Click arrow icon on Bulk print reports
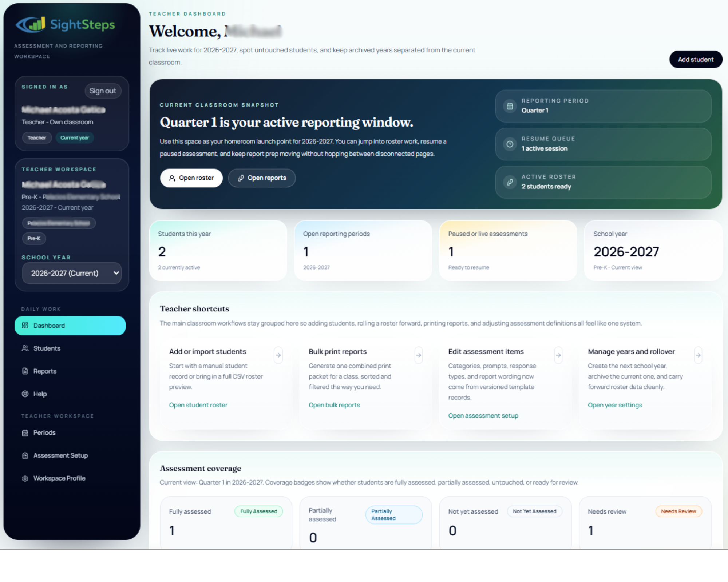This screenshot has height=582, width=728. [419, 355]
